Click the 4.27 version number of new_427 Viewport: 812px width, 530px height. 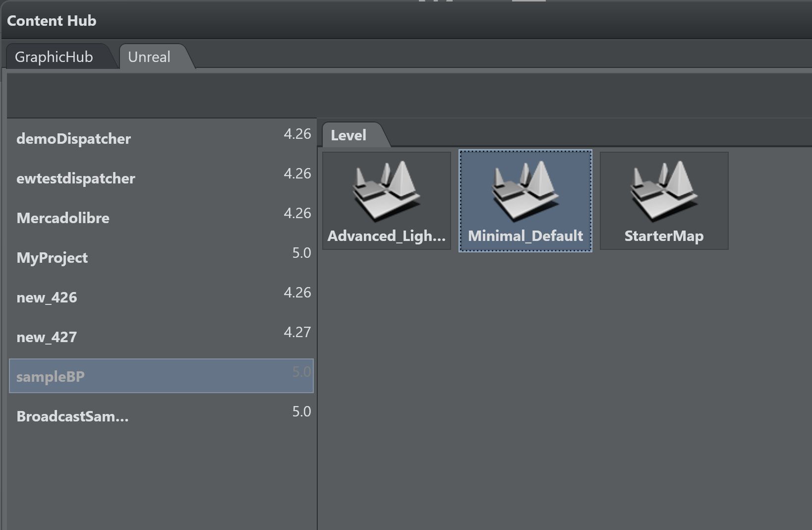297,332
